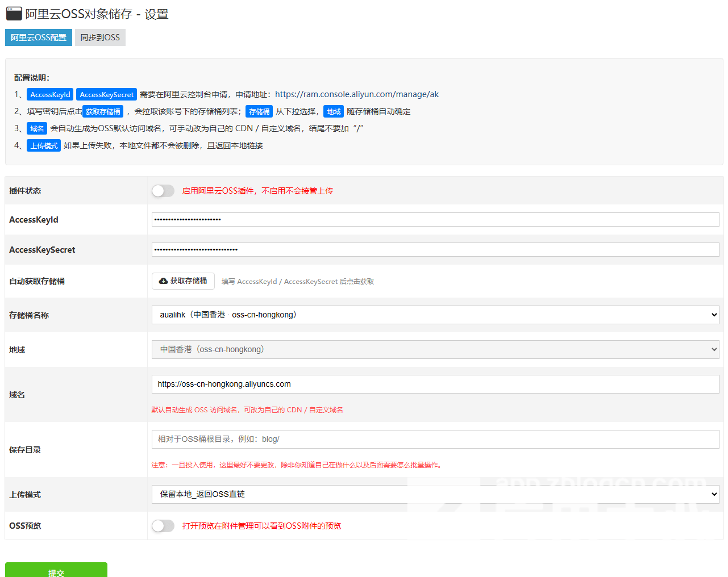
Task: Click the red 打开预览 description text
Action: tap(261, 526)
